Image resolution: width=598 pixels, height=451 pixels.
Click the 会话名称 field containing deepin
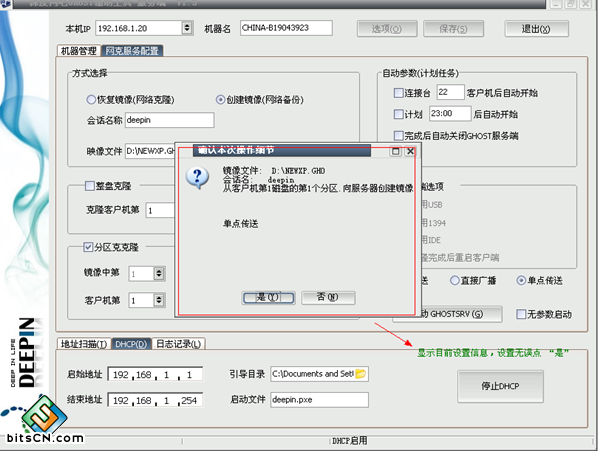pos(169,120)
